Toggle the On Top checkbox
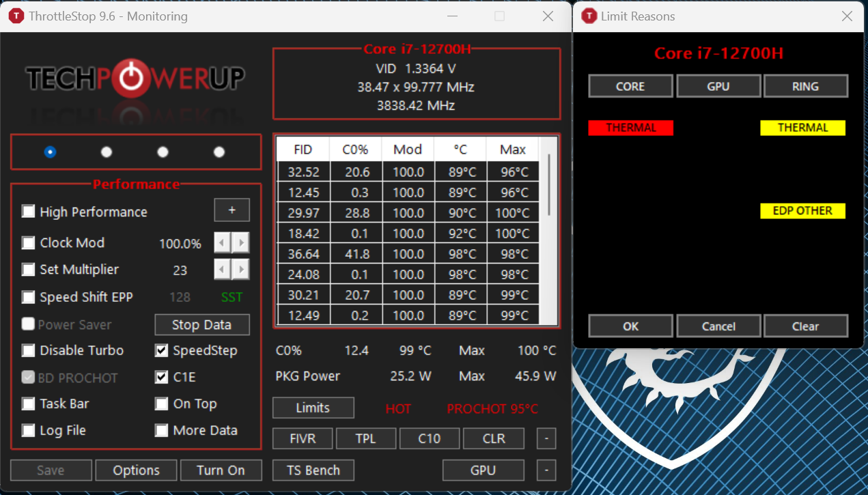Screen dimensions: 868x495 point(161,404)
